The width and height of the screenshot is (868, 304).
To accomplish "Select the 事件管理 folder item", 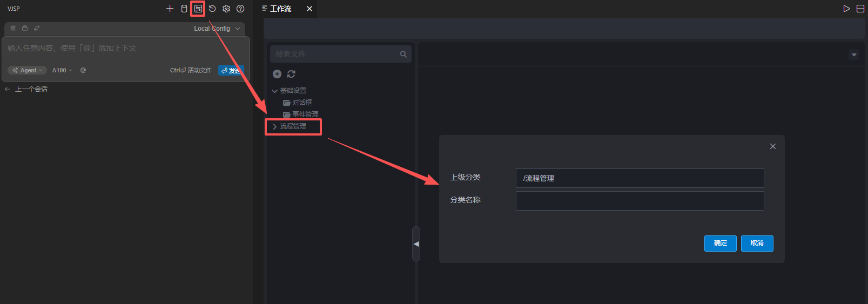I will point(305,114).
